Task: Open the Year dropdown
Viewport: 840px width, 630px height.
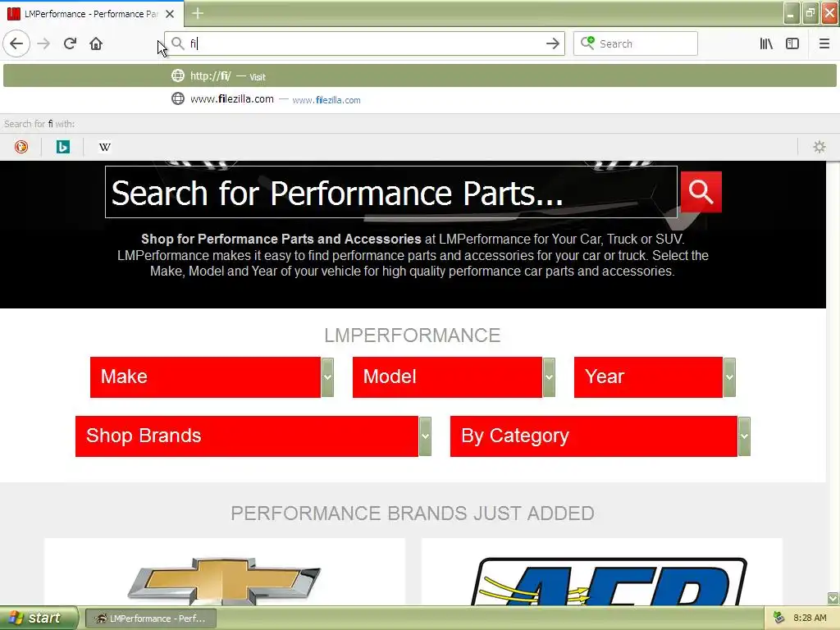Action: pos(655,377)
